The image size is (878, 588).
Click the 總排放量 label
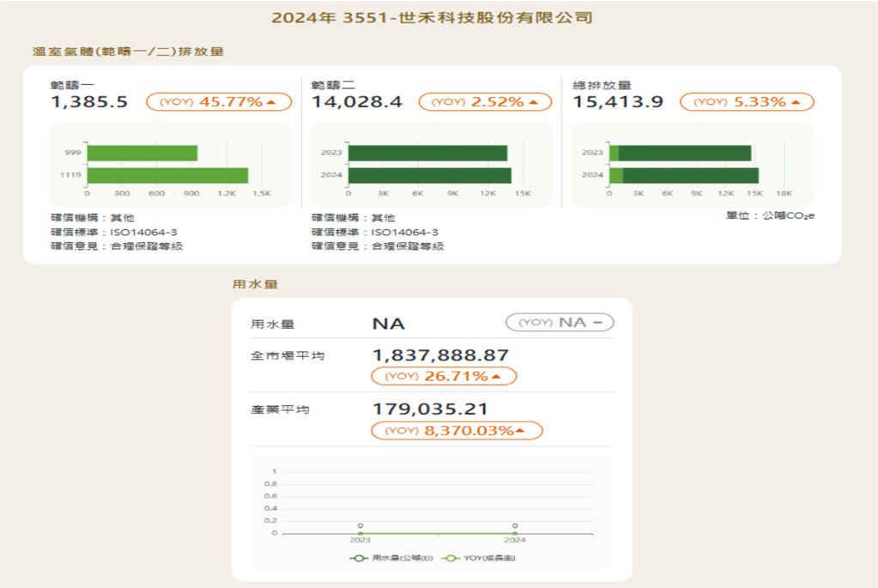[x=602, y=85]
